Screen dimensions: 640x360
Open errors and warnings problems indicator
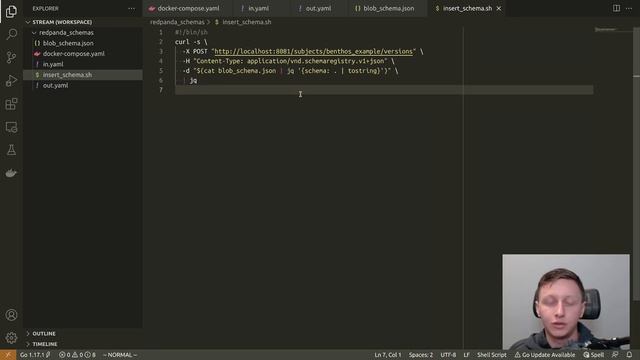click(77, 355)
